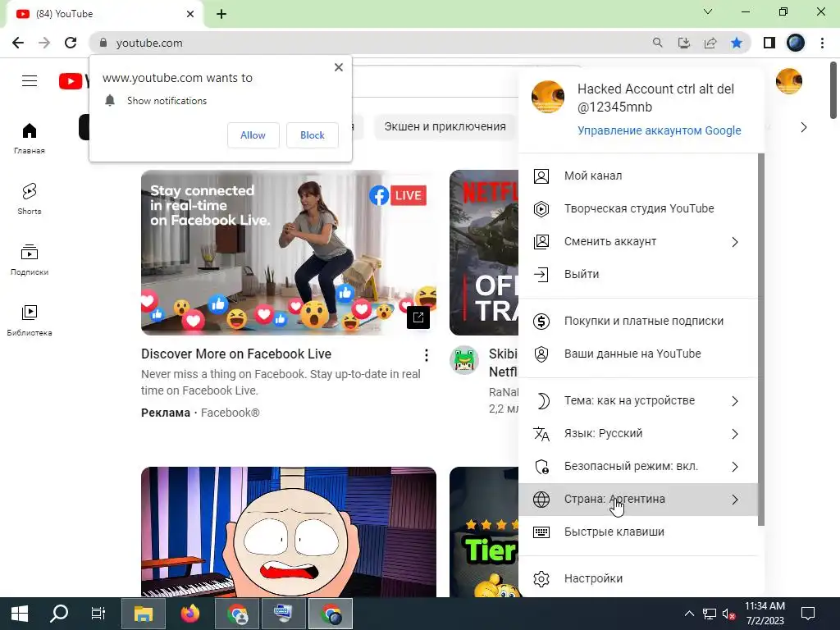This screenshot has width=840, height=630.
Task: Select Выйти to sign out
Action: [x=638, y=274]
